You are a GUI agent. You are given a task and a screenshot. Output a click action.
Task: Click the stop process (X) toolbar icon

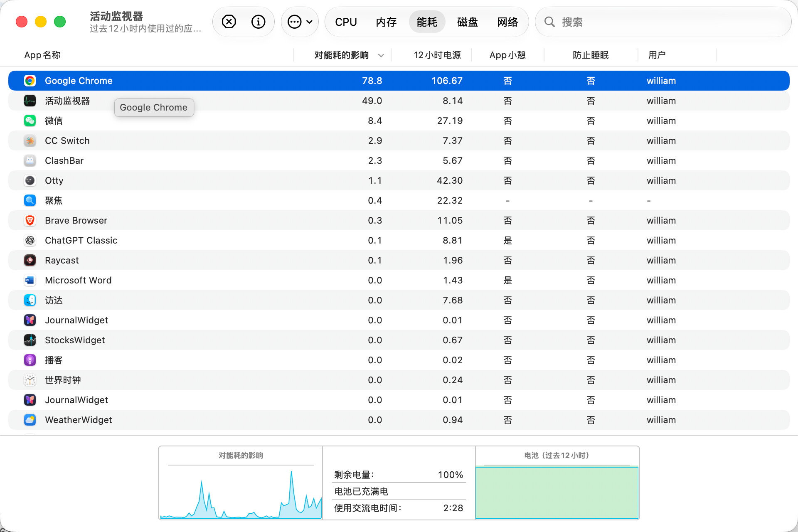[x=229, y=22]
